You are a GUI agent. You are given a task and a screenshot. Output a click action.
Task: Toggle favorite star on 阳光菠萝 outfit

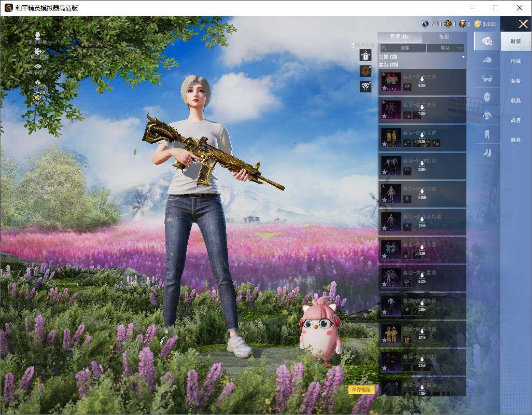pos(384,144)
